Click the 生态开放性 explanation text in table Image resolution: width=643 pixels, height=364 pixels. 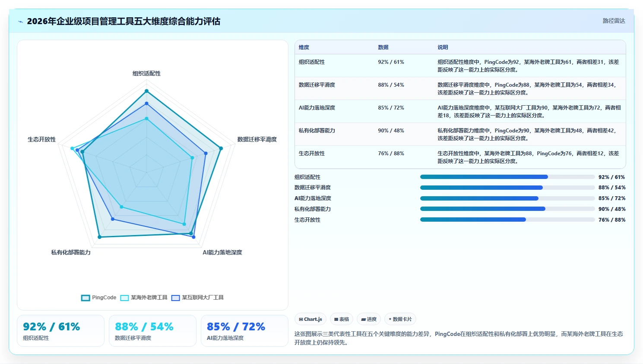coord(528,157)
